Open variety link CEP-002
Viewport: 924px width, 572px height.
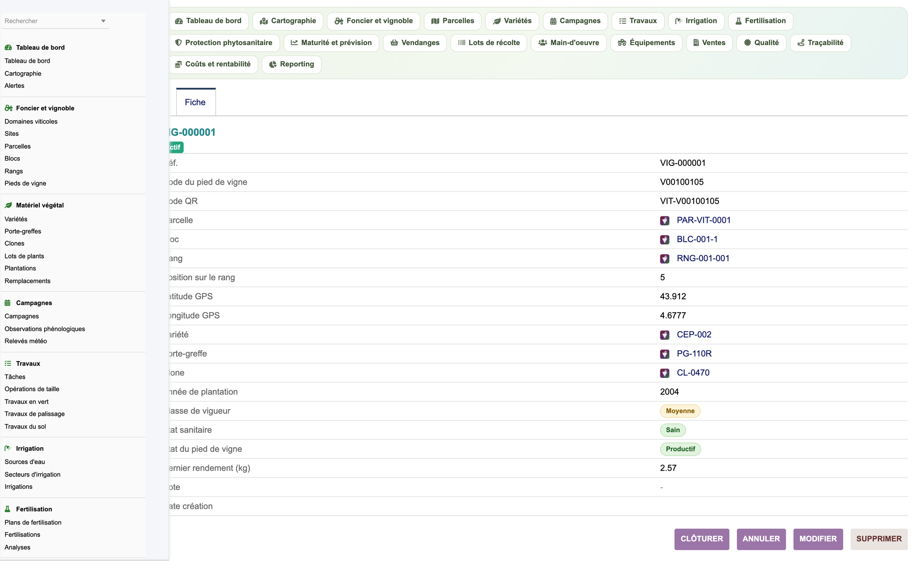coord(694,335)
